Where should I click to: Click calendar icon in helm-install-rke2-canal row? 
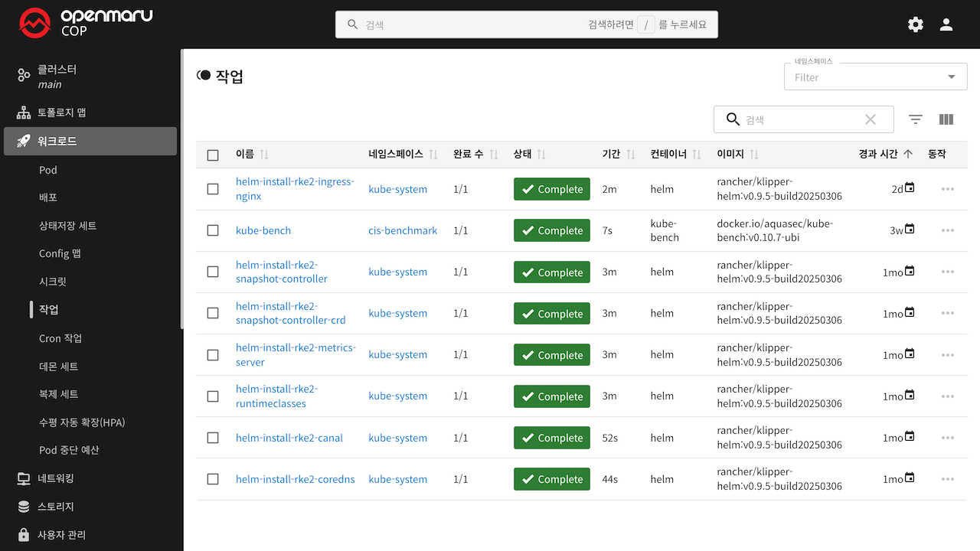click(910, 437)
